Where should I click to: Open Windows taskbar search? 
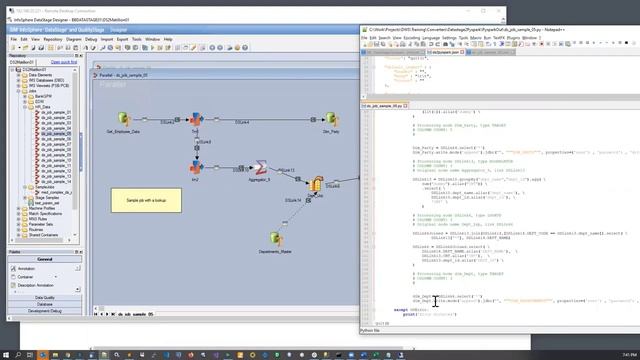[18, 355]
